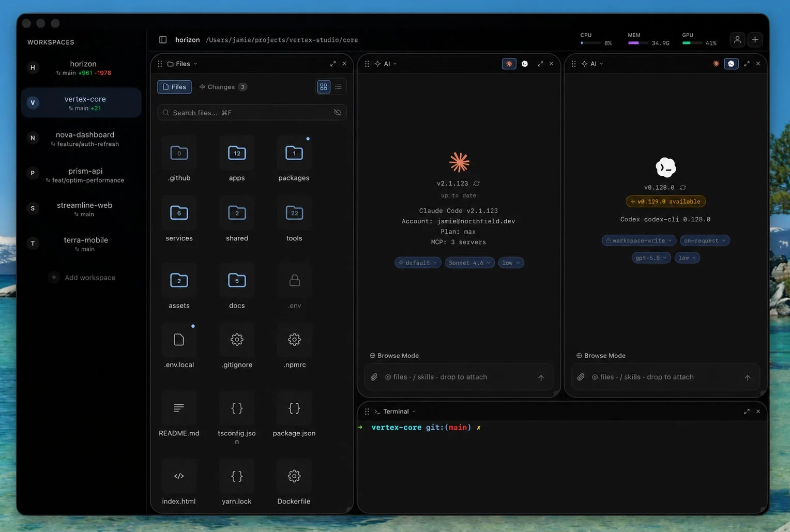
Task: Send message in Codex panel
Action: tap(748, 377)
